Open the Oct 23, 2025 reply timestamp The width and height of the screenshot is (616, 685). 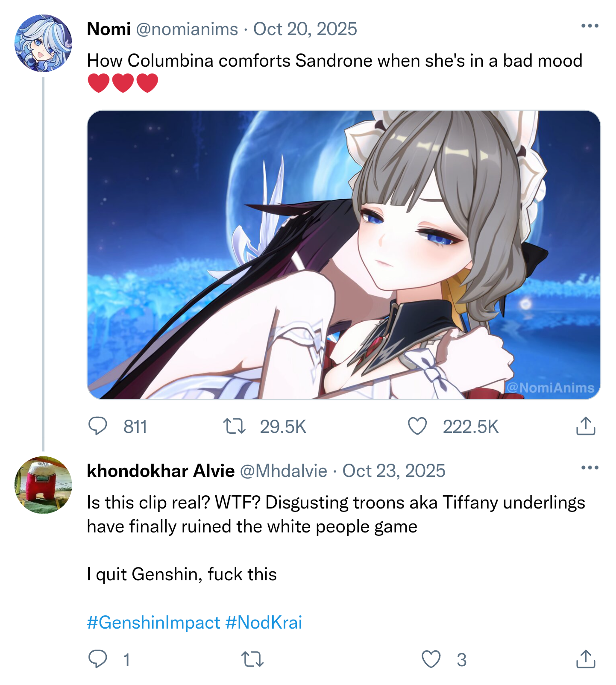click(394, 471)
